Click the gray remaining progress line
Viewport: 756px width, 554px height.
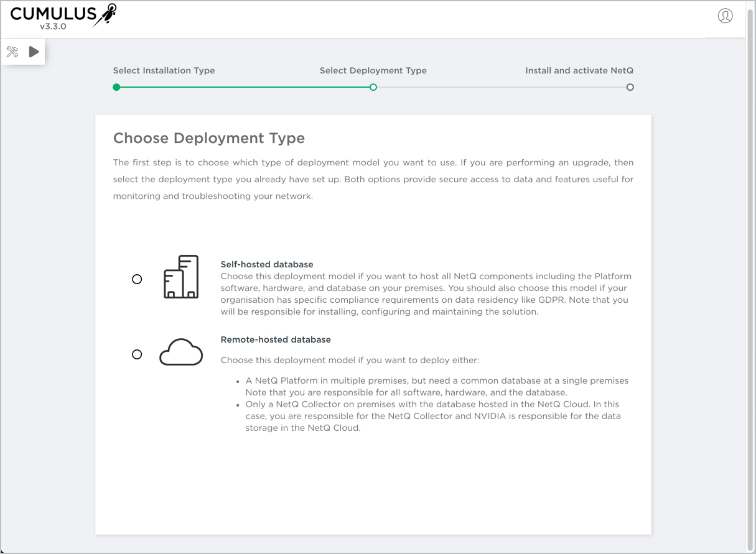tap(501, 87)
